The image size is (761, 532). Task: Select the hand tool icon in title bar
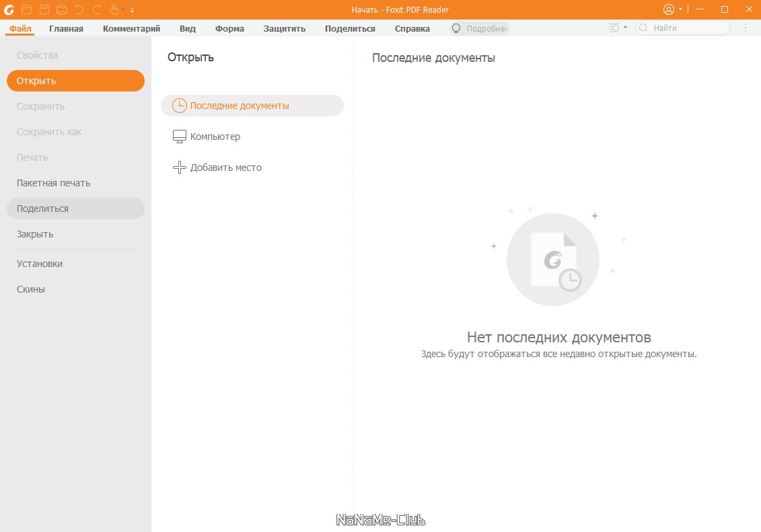click(114, 9)
